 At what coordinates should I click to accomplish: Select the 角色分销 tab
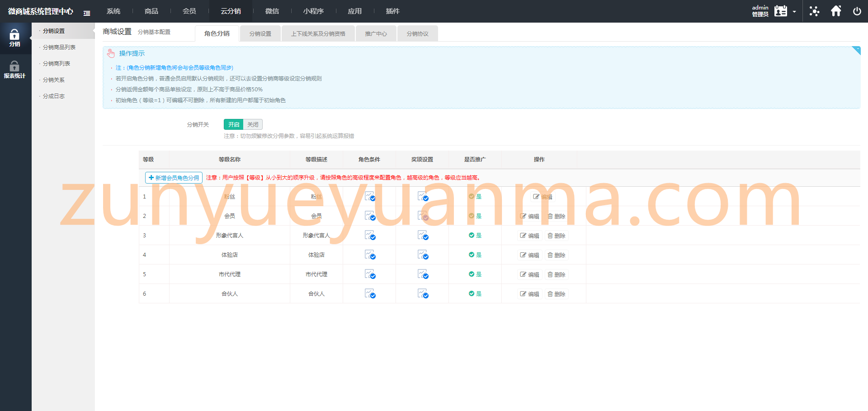coord(217,33)
